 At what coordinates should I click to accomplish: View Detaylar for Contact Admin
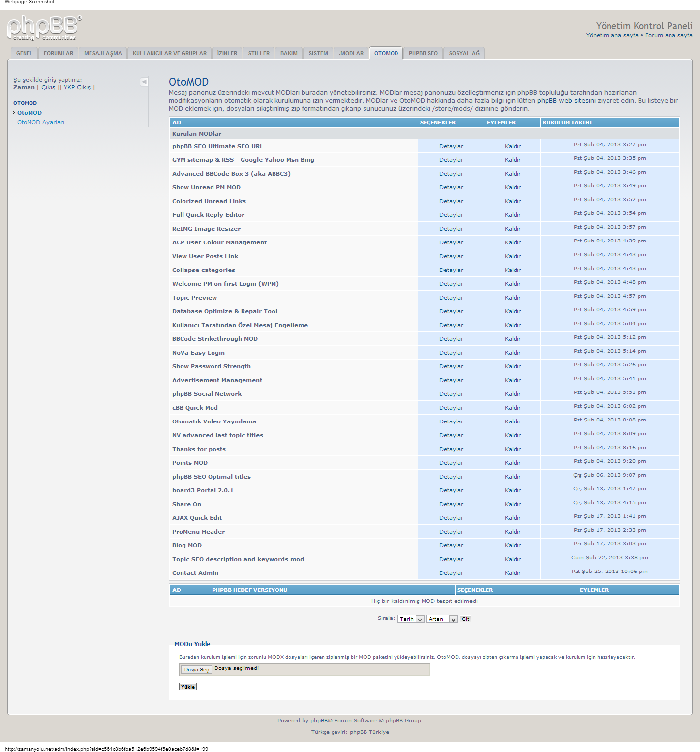pyautogui.click(x=451, y=573)
